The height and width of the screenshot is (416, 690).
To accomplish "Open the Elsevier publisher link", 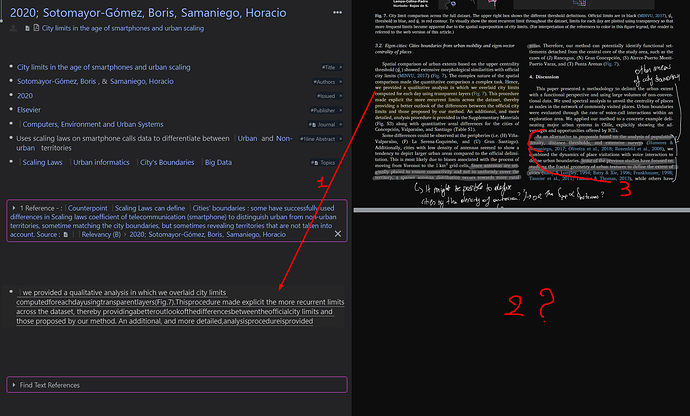I will (x=29, y=110).
